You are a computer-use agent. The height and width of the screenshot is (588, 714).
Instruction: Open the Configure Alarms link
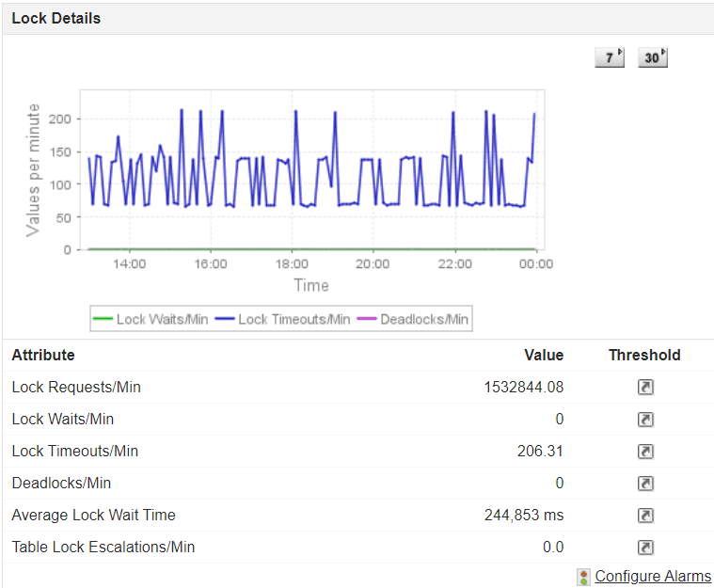[653, 577]
